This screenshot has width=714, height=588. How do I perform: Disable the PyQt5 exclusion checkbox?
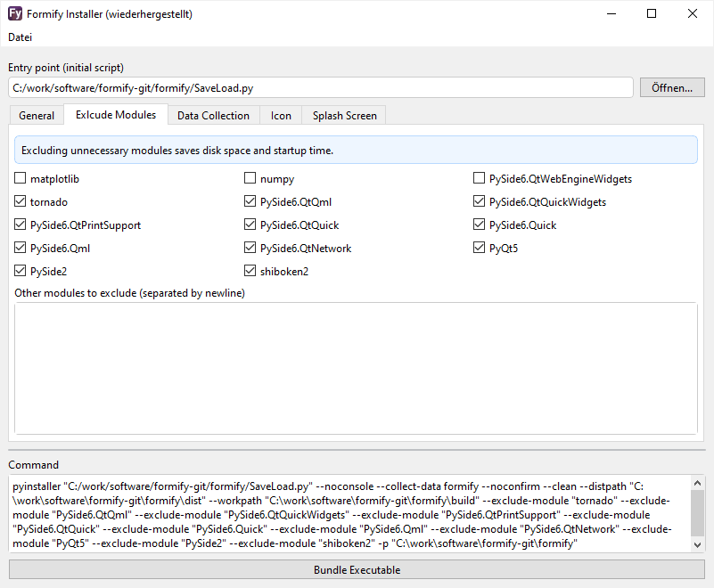480,249
